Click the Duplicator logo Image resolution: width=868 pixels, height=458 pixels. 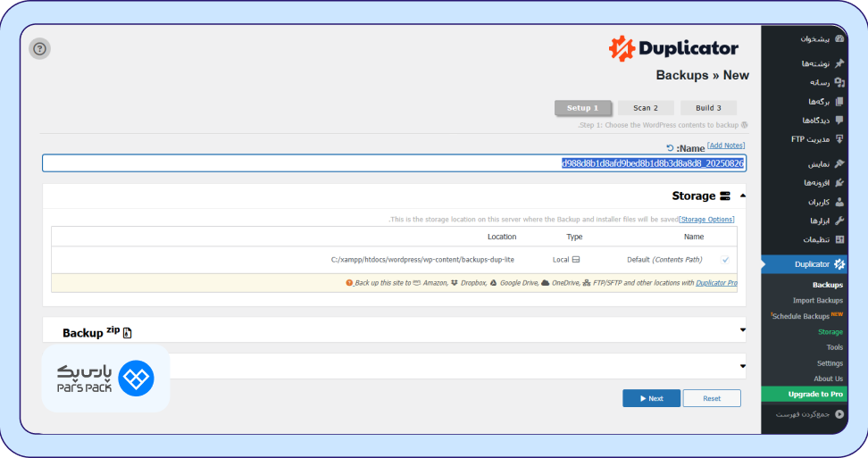pyautogui.click(x=673, y=49)
